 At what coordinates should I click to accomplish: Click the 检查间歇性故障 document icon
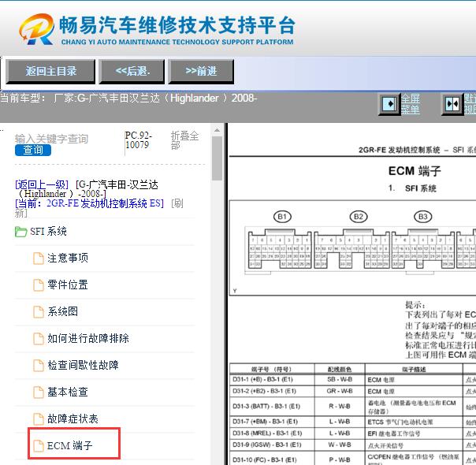(x=39, y=365)
